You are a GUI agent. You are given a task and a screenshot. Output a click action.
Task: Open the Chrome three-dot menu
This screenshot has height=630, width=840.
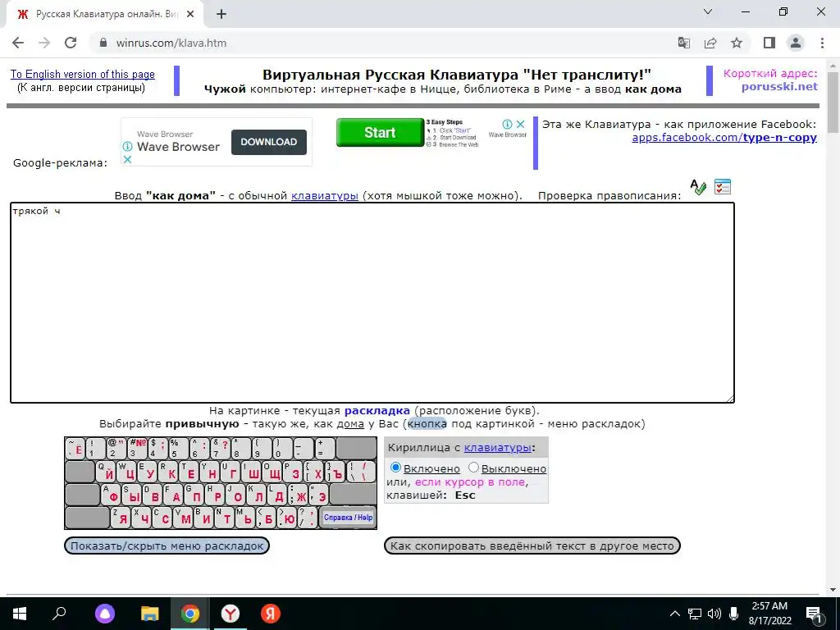pyautogui.click(x=822, y=43)
